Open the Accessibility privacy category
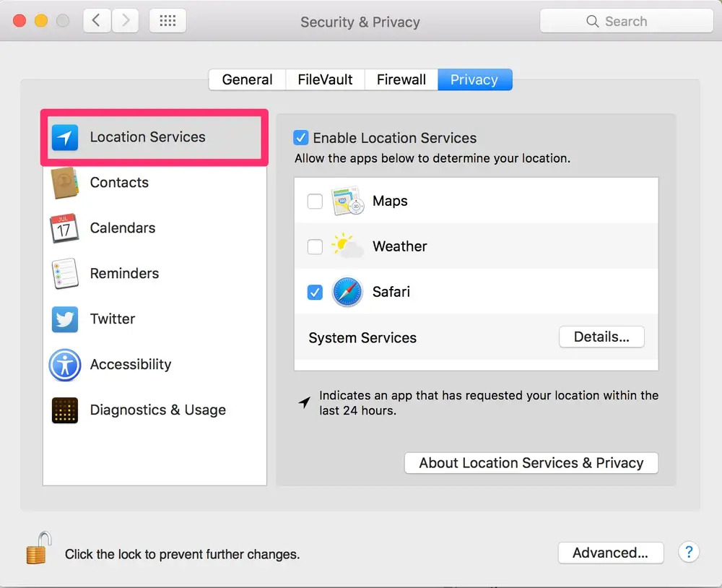 coord(130,365)
